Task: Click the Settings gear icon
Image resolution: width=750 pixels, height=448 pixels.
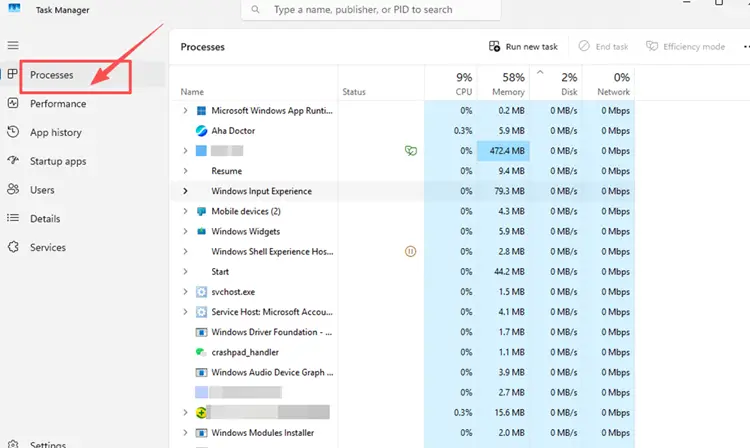Action: [x=13, y=445]
